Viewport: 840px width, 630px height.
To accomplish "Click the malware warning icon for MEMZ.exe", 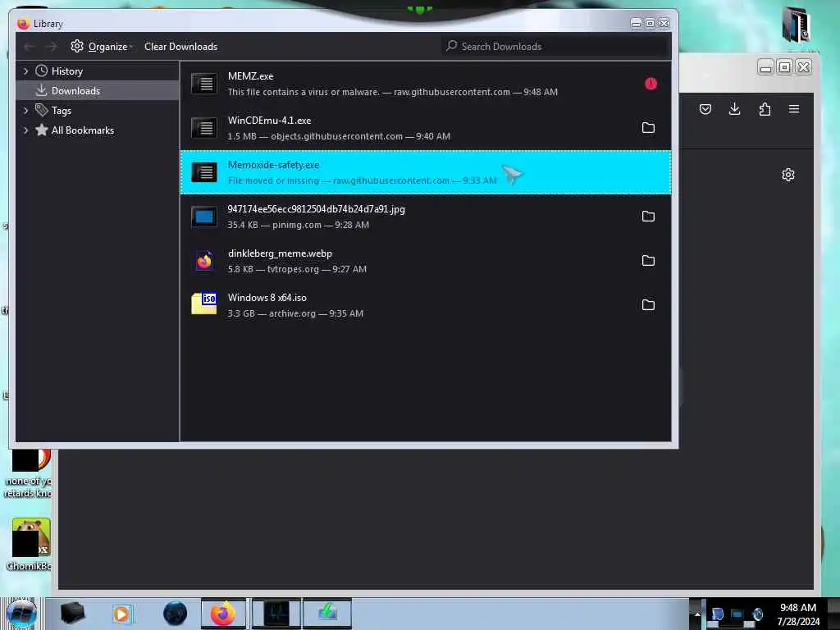I will (651, 84).
